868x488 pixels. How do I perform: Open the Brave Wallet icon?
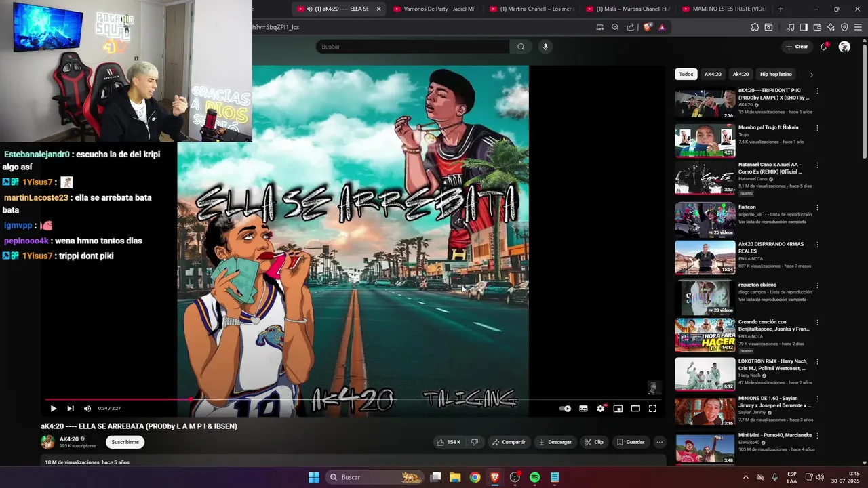click(817, 27)
